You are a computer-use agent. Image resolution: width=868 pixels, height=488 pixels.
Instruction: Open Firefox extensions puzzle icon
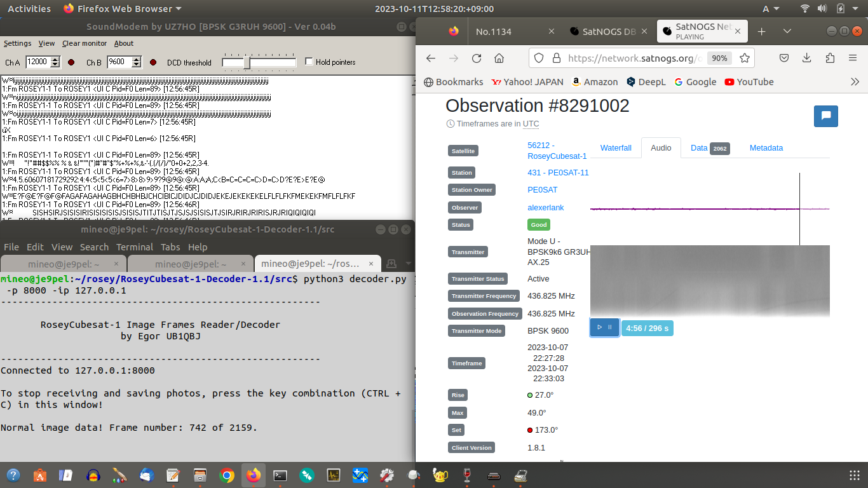pos(830,58)
